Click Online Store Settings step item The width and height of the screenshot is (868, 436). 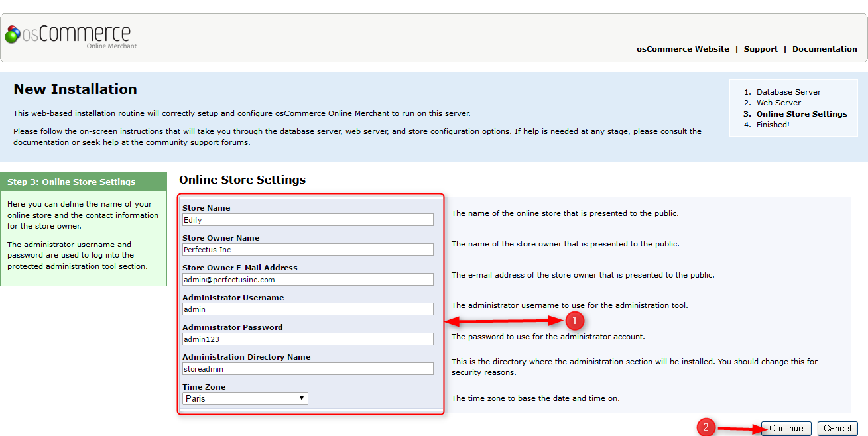[x=801, y=114]
